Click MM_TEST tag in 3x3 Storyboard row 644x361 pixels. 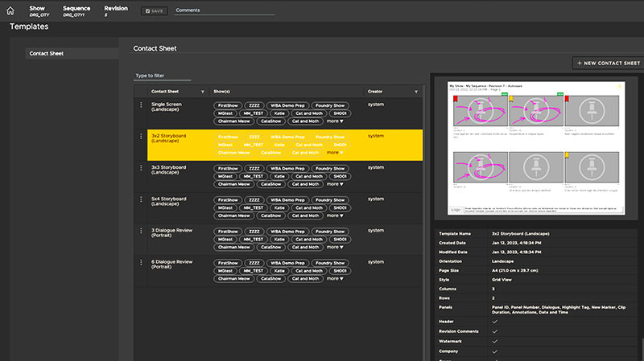pos(253,176)
